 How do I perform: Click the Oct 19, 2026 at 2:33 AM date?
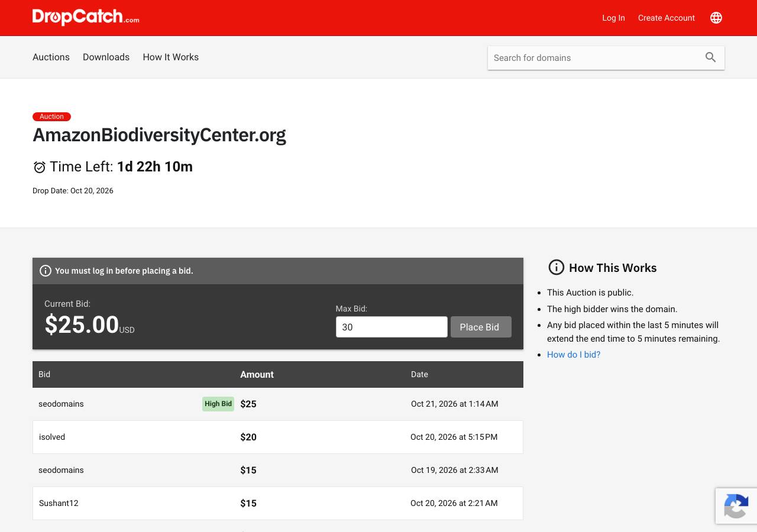455,470
